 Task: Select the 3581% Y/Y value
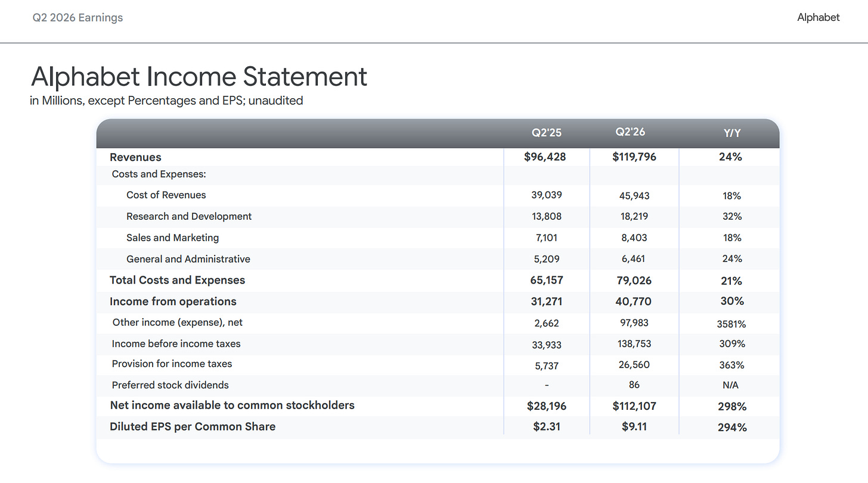pos(731,325)
